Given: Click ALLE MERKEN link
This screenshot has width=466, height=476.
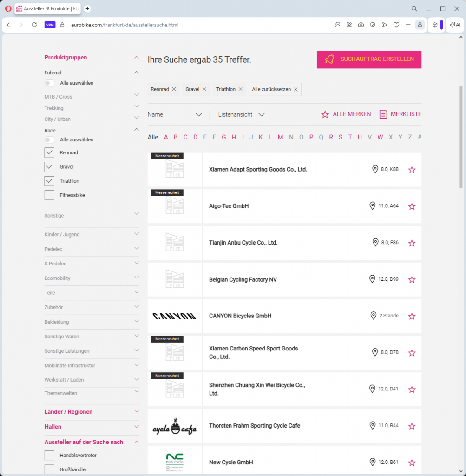Looking at the screenshot, I should 346,114.
